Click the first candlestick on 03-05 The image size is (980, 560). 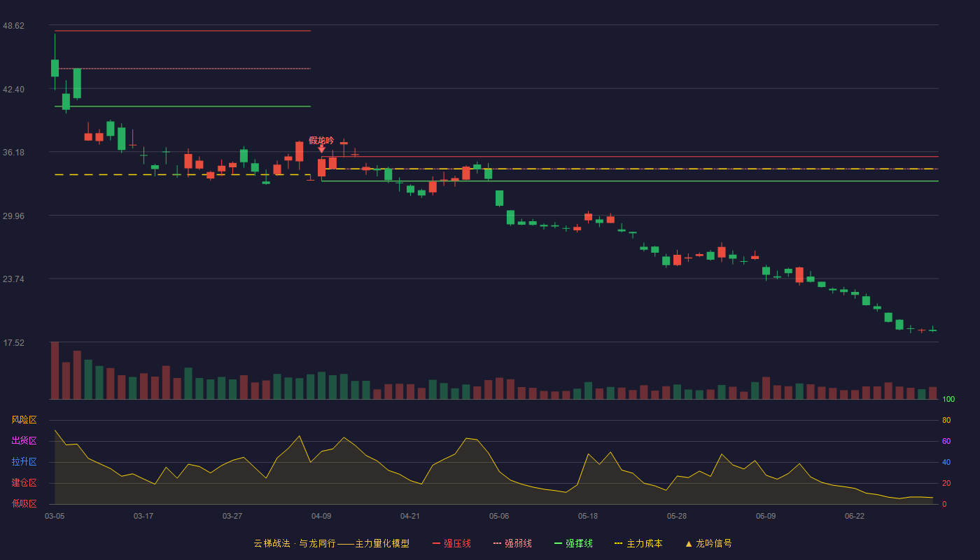[x=55, y=68]
